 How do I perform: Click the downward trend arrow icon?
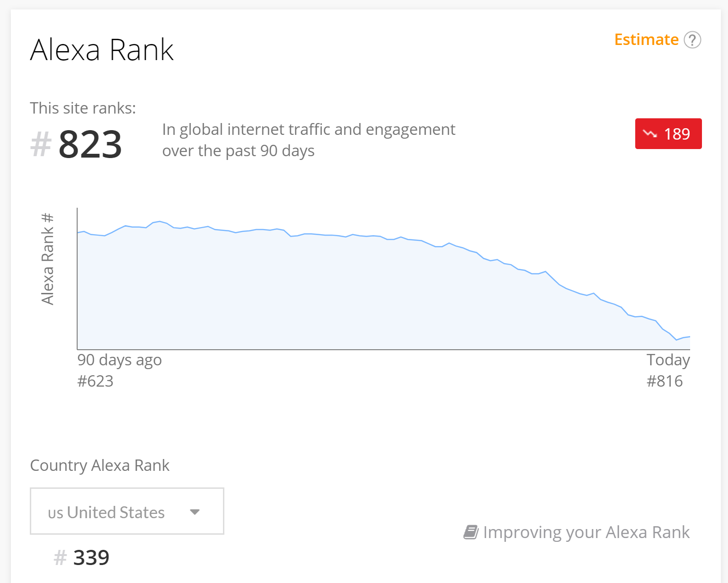pos(650,134)
